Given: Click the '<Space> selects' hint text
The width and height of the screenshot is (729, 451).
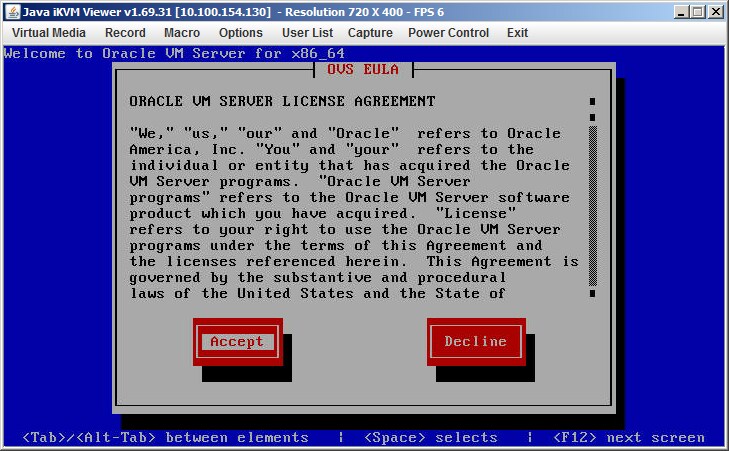Looking at the screenshot, I should [x=431, y=438].
